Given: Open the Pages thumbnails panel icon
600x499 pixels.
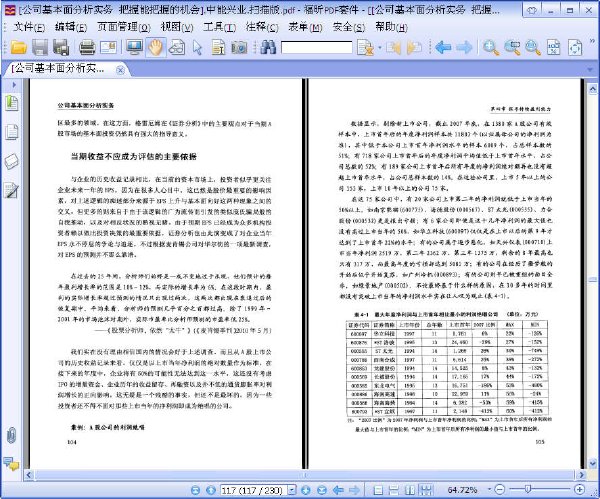Looking at the screenshot, I should click(x=11, y=132).
